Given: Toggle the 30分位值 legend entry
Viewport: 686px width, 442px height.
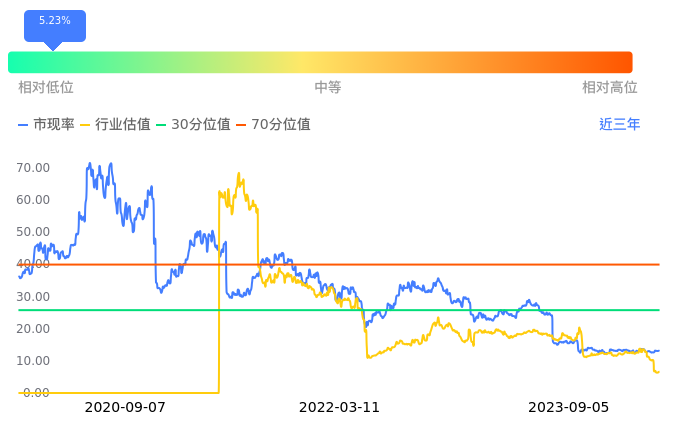Looking at the screenshot, I should (193, 125).
